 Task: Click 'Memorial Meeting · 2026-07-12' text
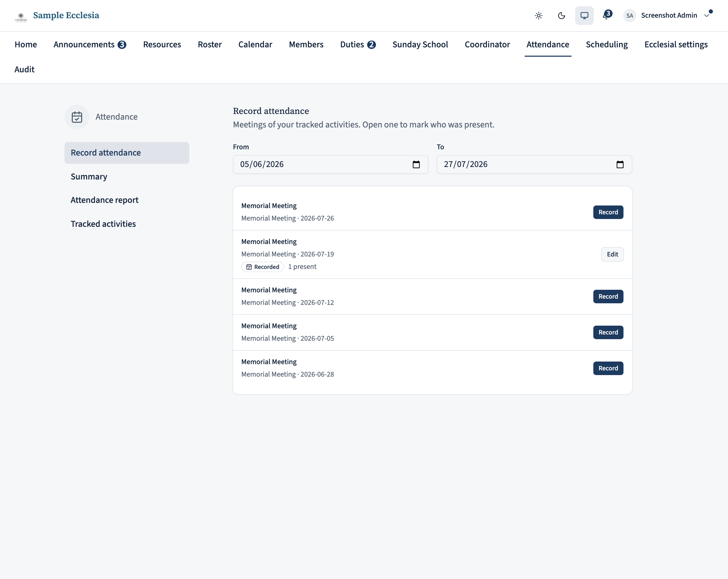[x=288, y=303]
